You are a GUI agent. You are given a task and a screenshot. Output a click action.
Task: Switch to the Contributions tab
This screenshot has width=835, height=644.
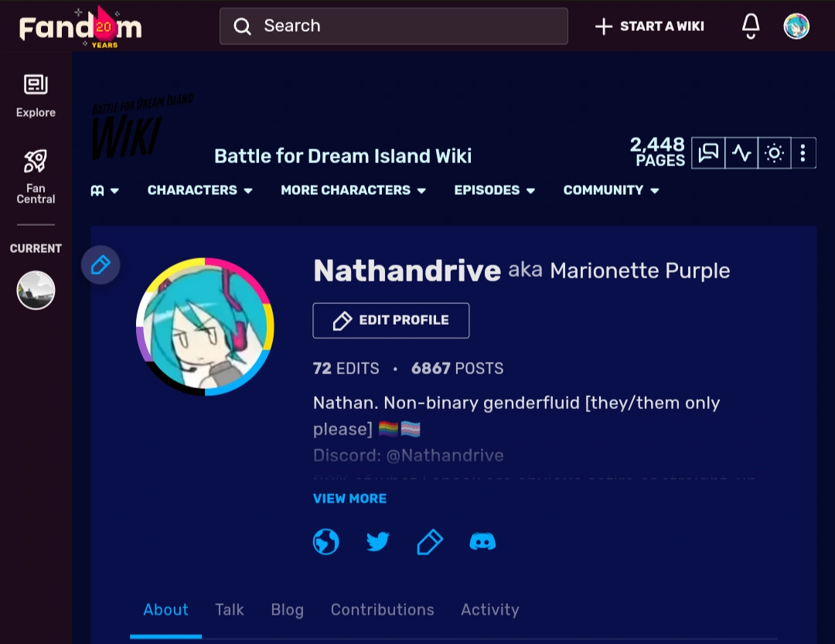(382, 610)
